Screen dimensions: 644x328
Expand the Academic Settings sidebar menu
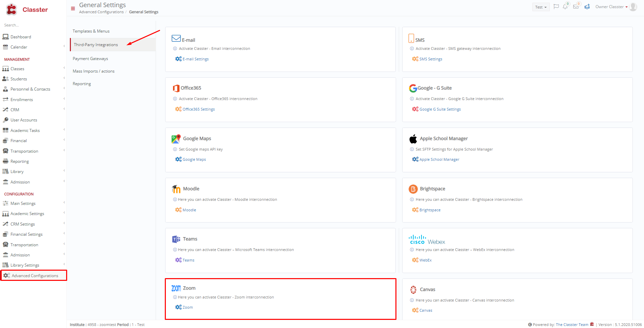(64, 213)
